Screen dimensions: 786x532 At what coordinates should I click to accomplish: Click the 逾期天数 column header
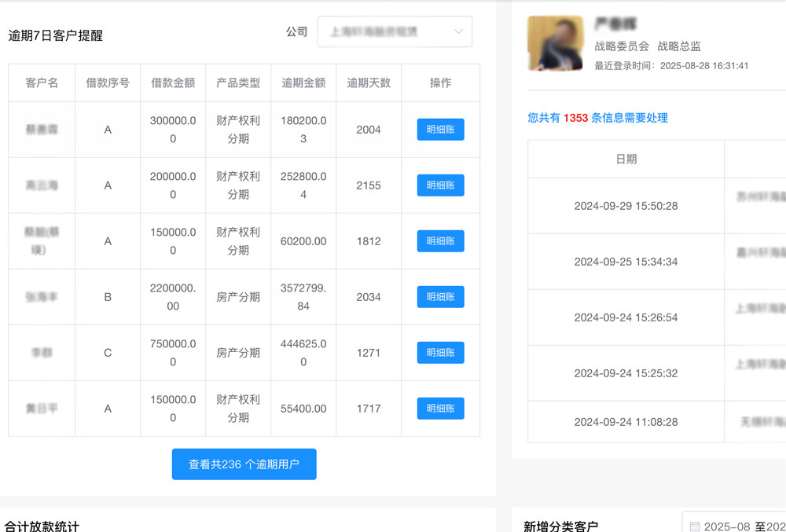pos(369,83)
